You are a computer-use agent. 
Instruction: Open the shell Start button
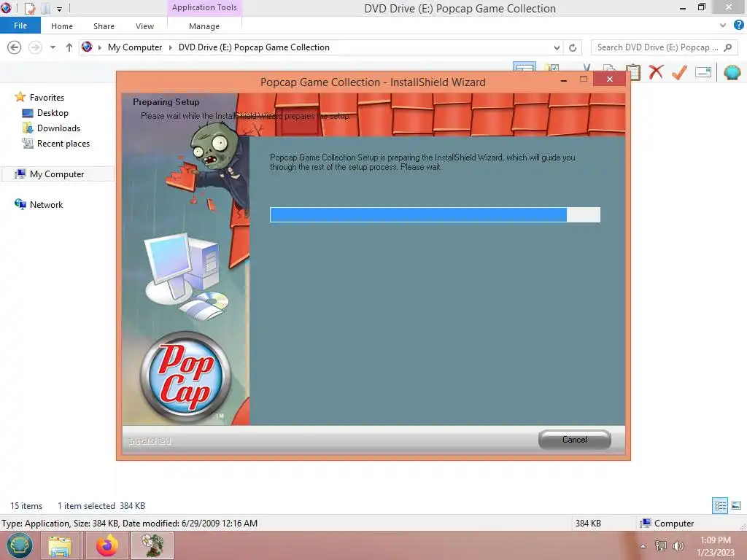click(20, 545)
